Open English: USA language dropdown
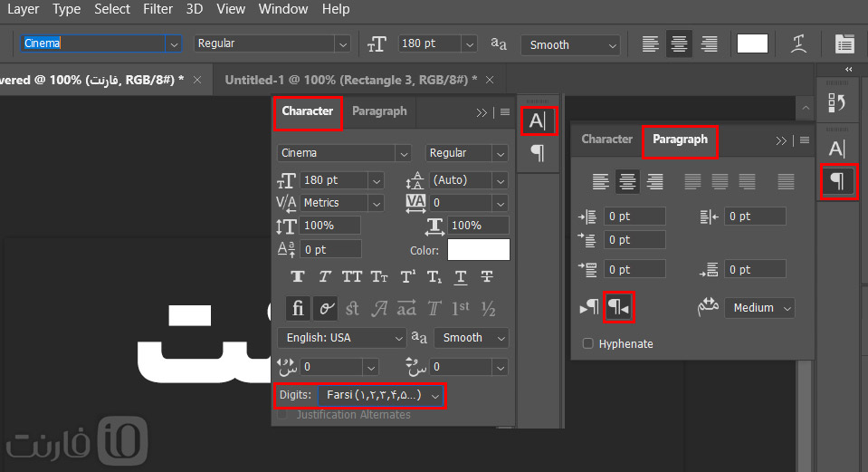The width and height of the screenshot is (868, 472). (x=341, y=338)
